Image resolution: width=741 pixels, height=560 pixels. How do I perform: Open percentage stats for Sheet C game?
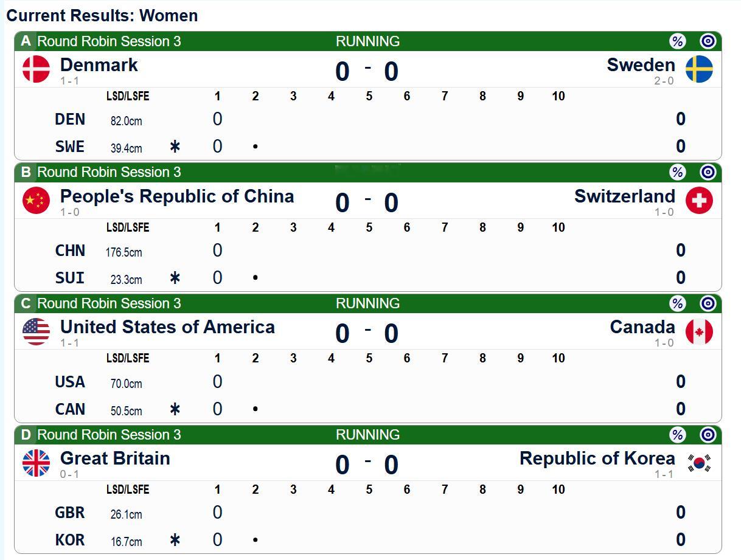point(677,303)
